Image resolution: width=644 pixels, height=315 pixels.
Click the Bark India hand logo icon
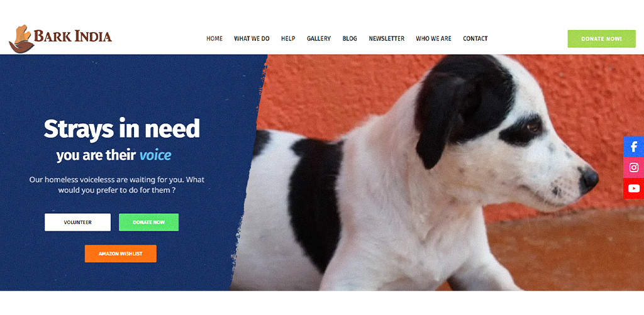pos(21,38)
